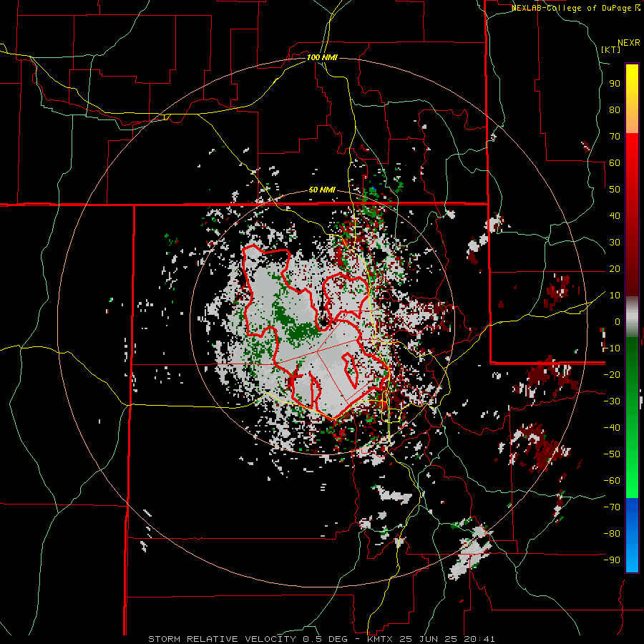Click the positive 10 knot scale label
The image size is (644, 644).
[x=615, y=296]
